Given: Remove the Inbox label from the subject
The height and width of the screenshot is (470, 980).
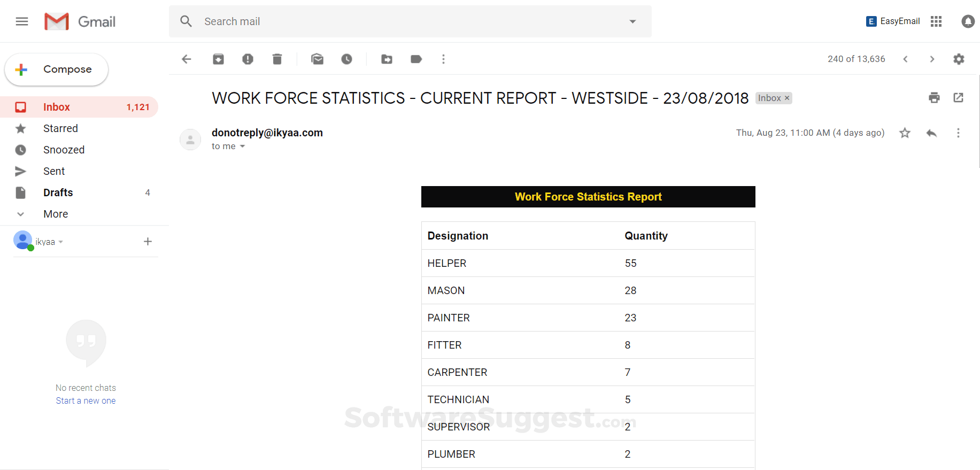Looking at the screenshot, I should 787,98.
